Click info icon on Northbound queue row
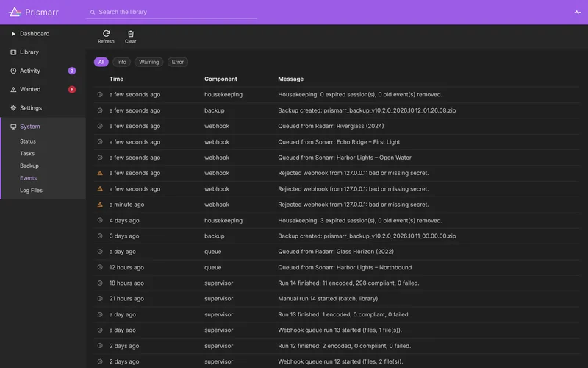Viewport: 588px width, 368px height. point(100,267)
